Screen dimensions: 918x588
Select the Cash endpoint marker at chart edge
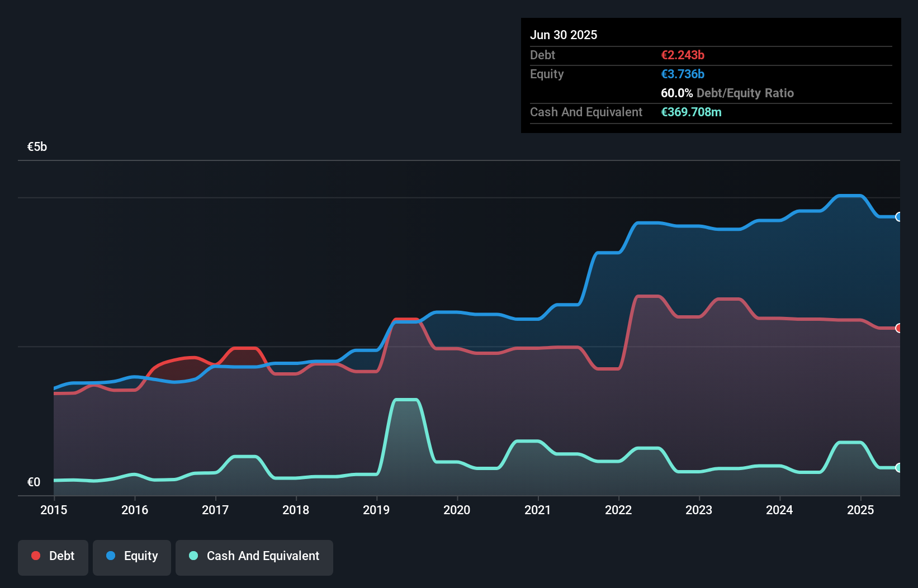click(899, 468)
